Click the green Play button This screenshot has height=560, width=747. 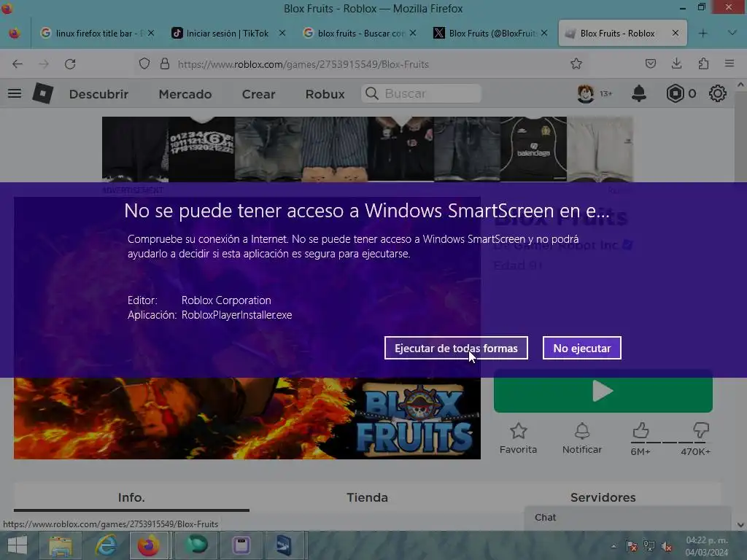click(603, 392)
